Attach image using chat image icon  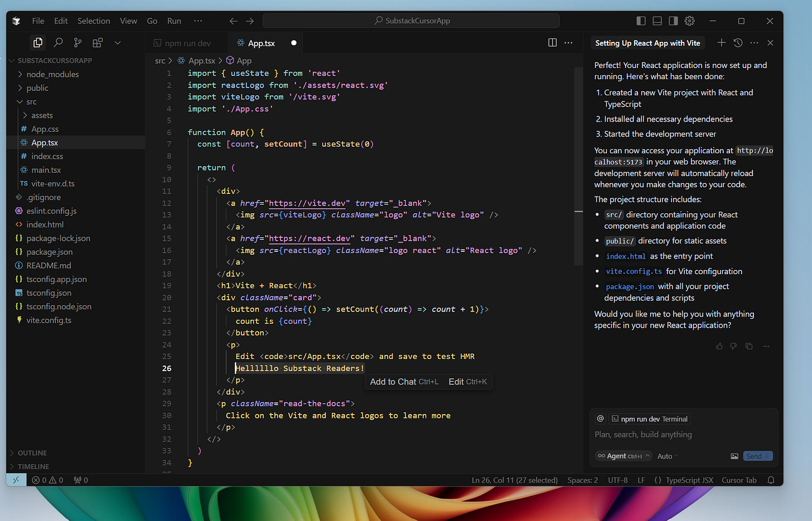pyautogui.click(x=734, y=456)
